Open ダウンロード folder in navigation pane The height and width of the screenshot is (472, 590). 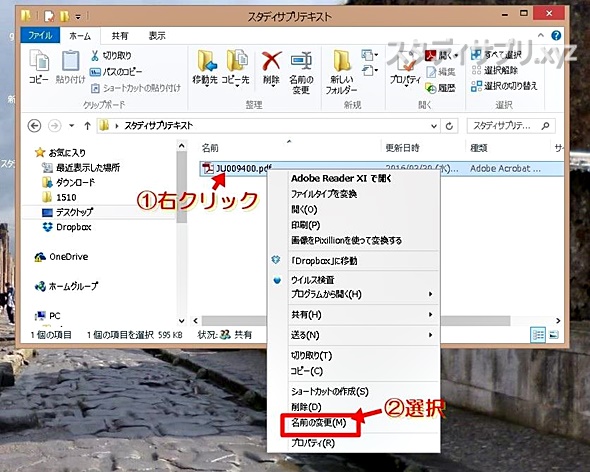[x=69, y=183]
